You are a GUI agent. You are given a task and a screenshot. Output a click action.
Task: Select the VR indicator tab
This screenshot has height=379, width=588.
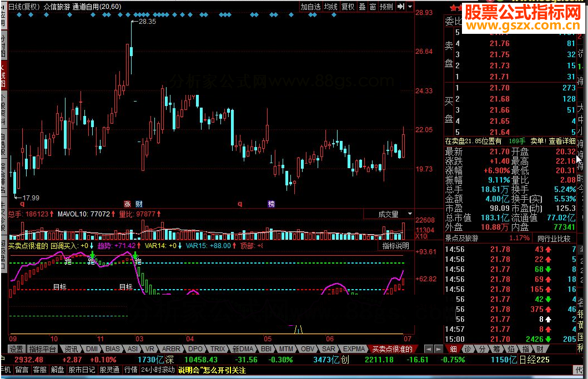149,349
